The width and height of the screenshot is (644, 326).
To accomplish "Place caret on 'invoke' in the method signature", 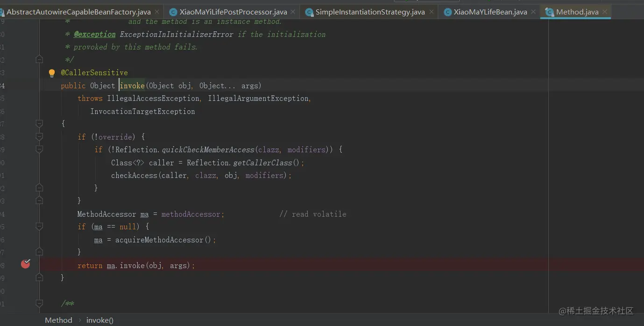I will tap(132, 85).
